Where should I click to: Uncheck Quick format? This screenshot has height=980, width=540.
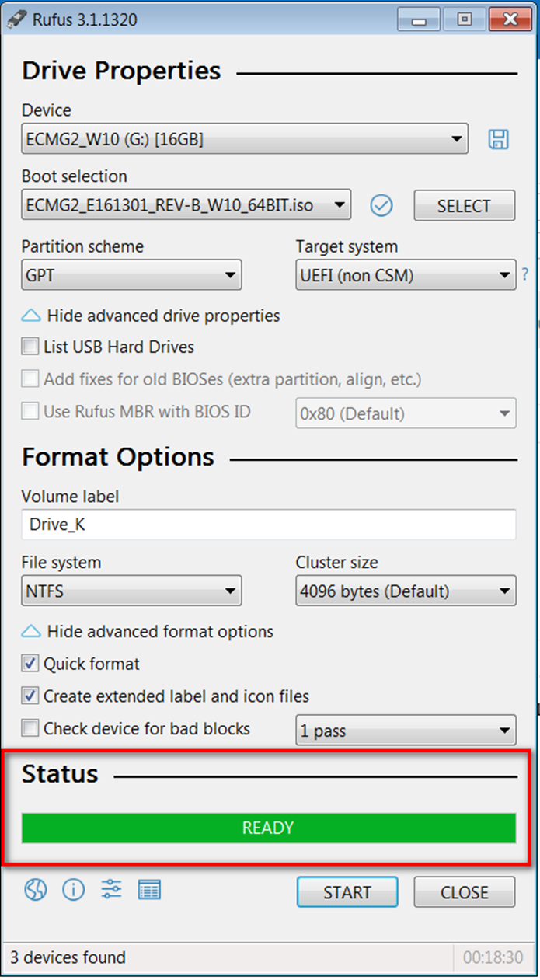pyautogui.click(x=30, y=664)
